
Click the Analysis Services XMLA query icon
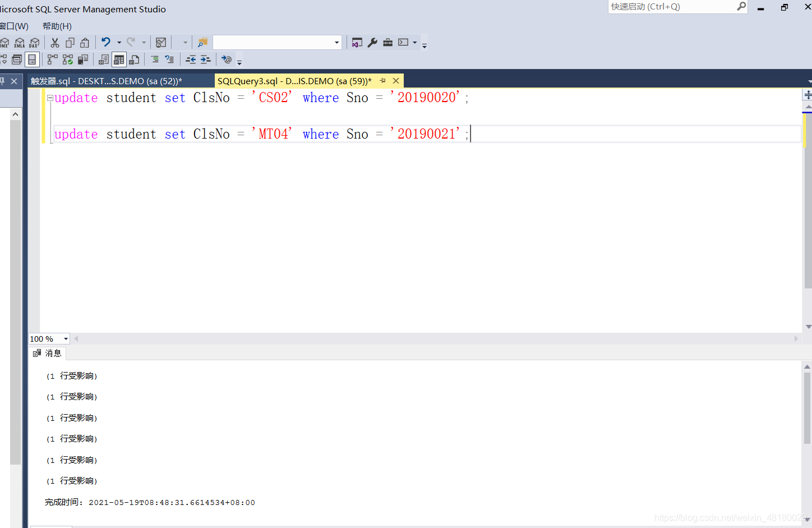click(x=20, y=43)
